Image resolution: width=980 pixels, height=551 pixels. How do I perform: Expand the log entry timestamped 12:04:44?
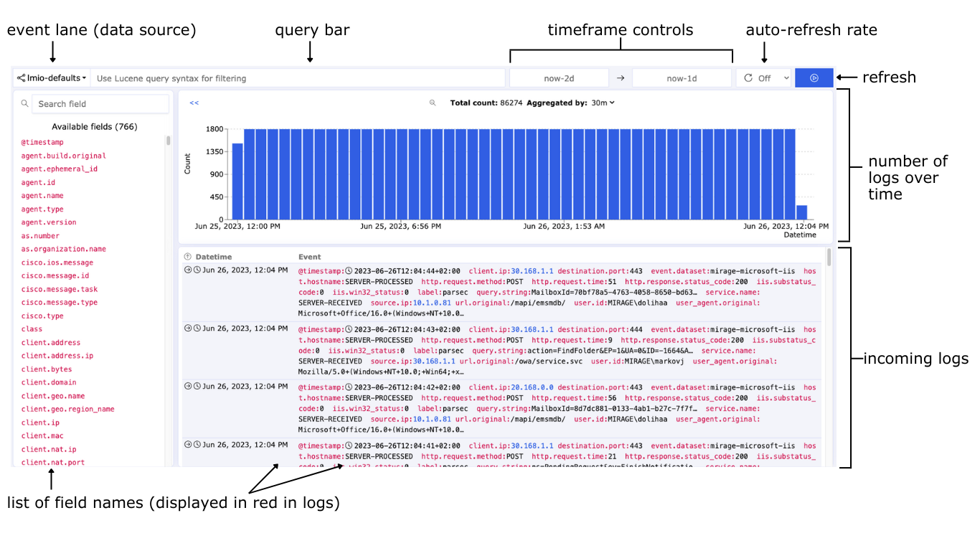click(188, 270)
